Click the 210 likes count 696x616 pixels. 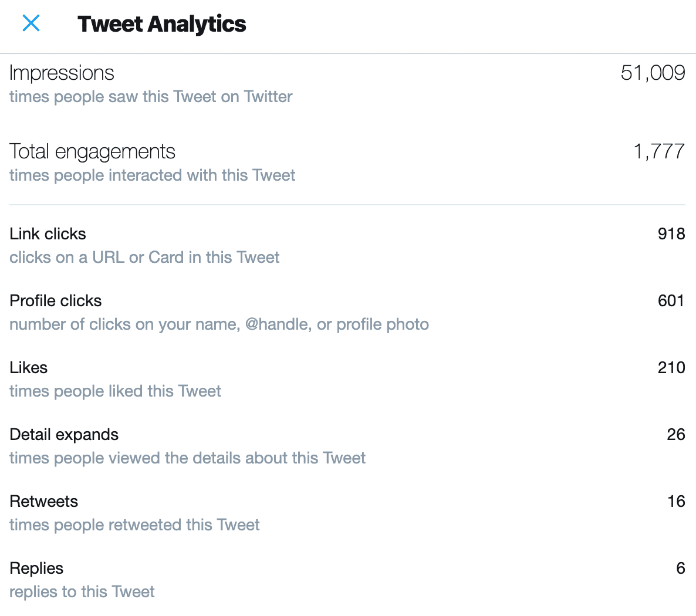tap(671, 367)
